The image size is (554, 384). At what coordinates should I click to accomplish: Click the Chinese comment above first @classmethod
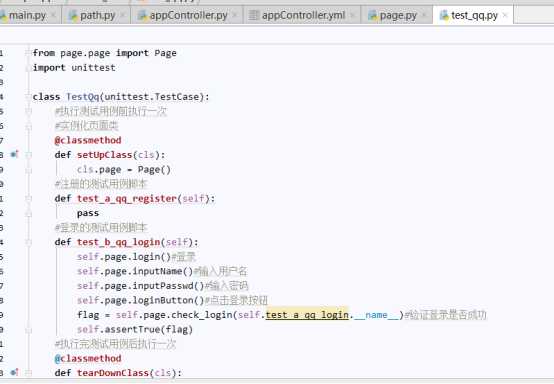click(x=86, y=126)
